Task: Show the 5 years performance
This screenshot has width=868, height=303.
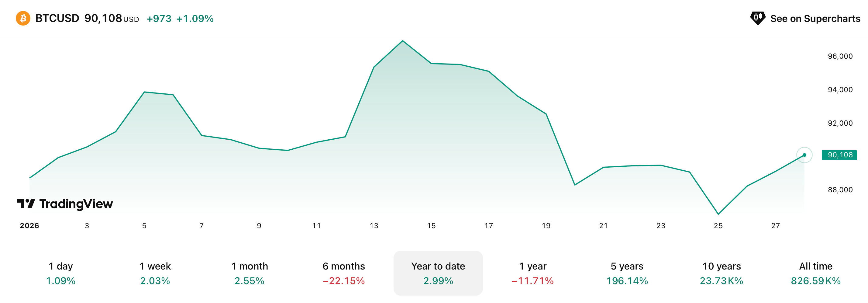Action: [x=627, y=273]
